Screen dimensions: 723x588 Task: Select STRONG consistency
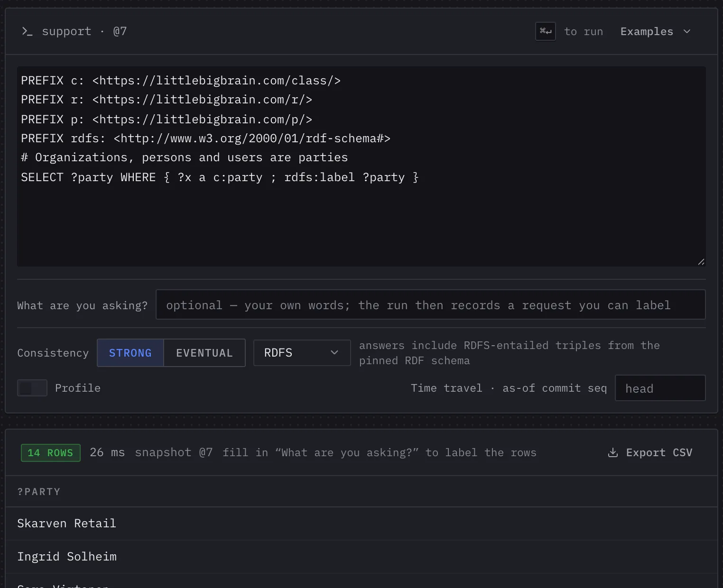[130, 353]
